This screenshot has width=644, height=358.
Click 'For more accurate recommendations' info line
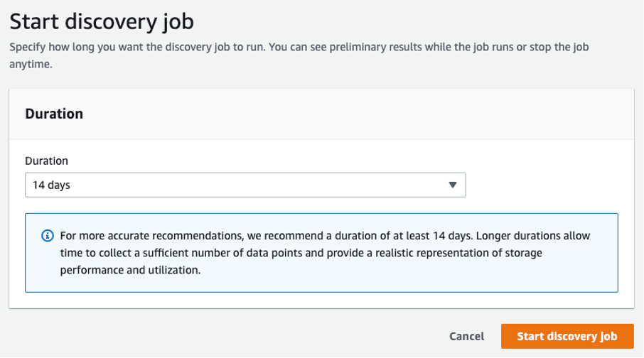click(x=325, y=236)
